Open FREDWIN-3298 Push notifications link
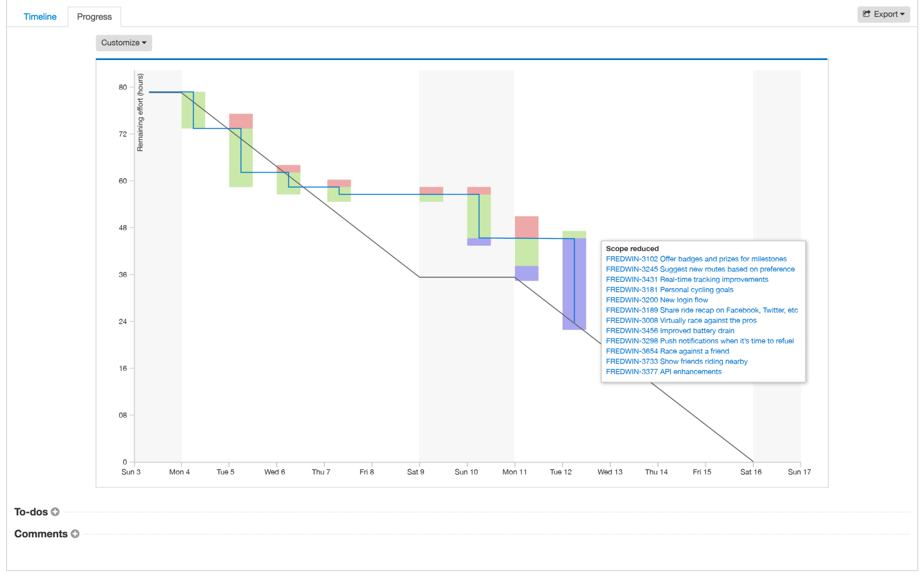Screen dimensions: 924x578 click(x=699, y=341)
